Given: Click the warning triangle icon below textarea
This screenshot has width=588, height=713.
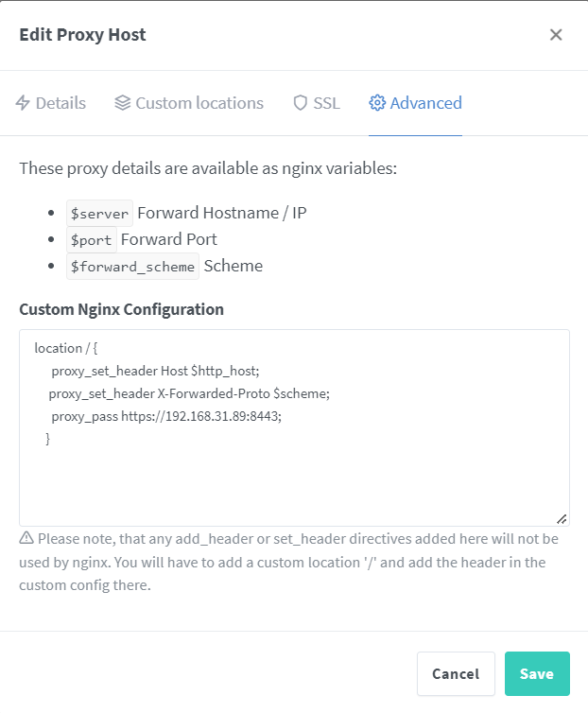Looking at the screenshot, I should point(26,538).
